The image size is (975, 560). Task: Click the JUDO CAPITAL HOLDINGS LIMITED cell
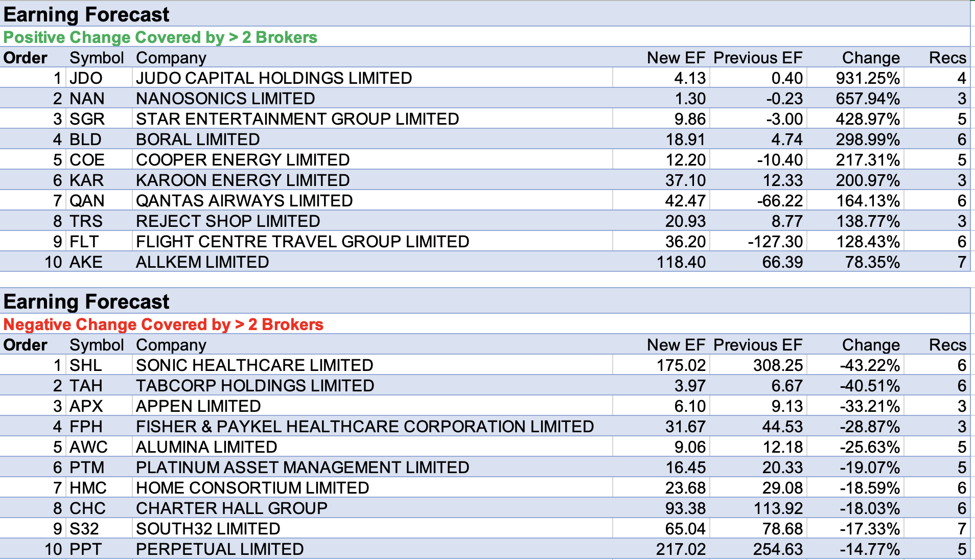tap(274, 78)
